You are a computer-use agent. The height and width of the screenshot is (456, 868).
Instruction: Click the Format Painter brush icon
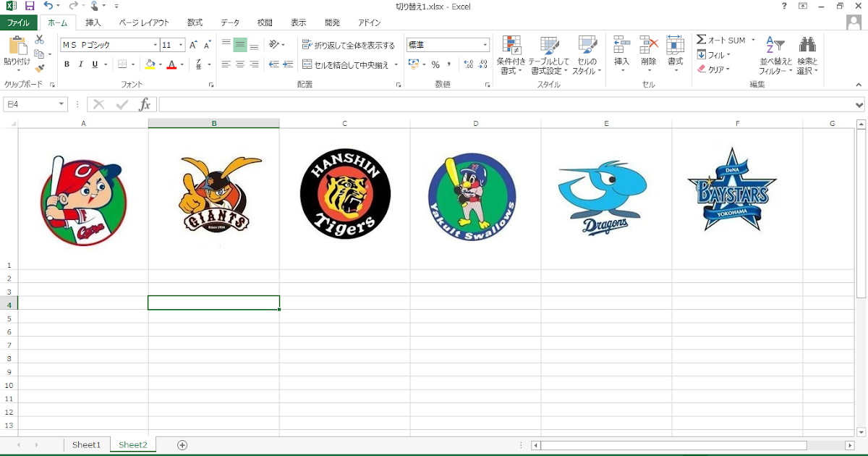(x=40, y=68)
